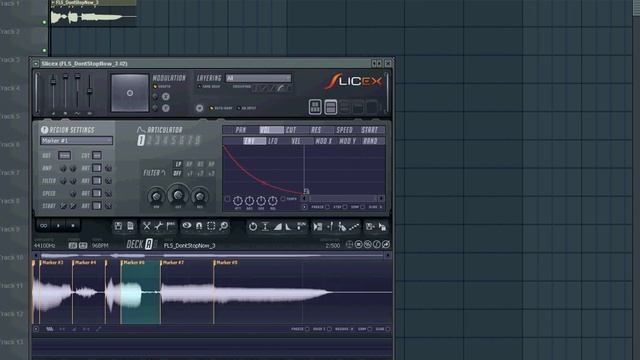Screen dimensions: 640x360
Task: Click the fade-out curve icon
Action: [x=289, y=227]
